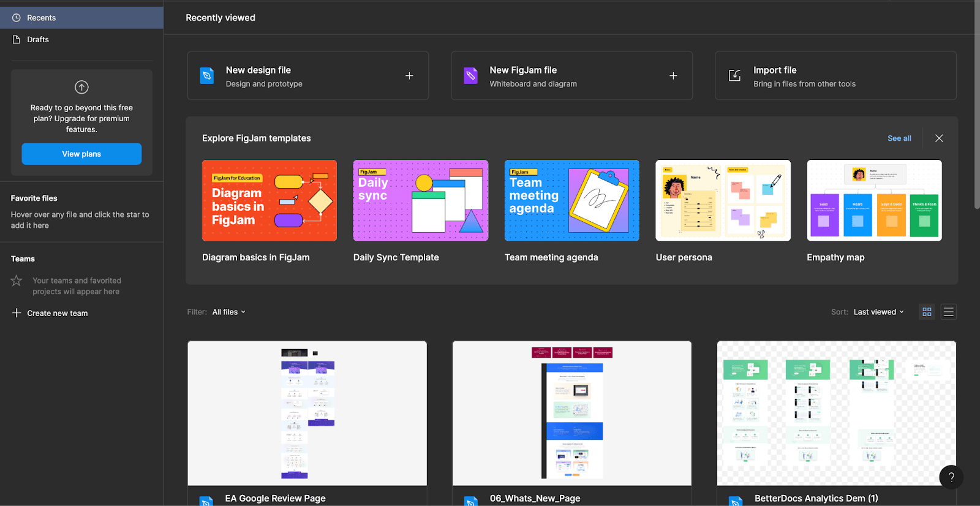
Task: Click plus on New FigJam file card
Action: [x=673, y=75]
